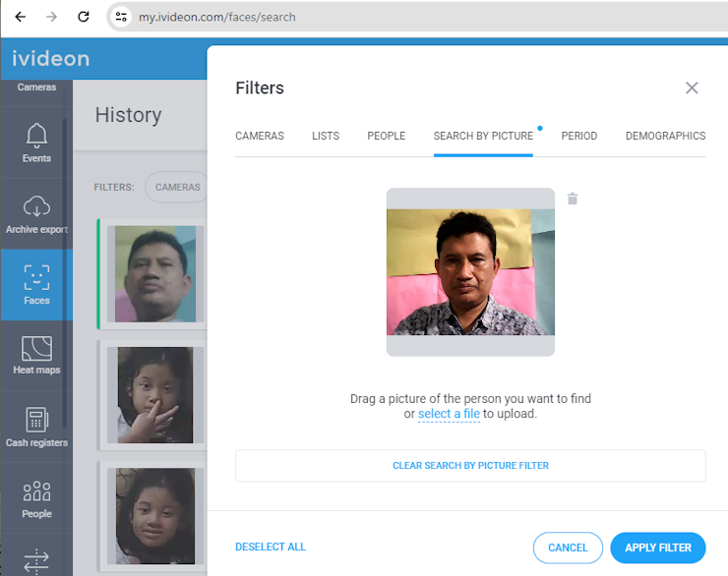Viewport: 728px width, 576px height.
Task: Go back in browser
Action: tap(20, 17)
